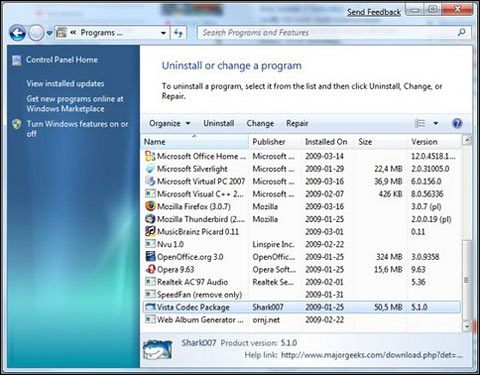Click version 12.0.4518.1 cell
480x375 pixels.
click(x=433, y=156)
